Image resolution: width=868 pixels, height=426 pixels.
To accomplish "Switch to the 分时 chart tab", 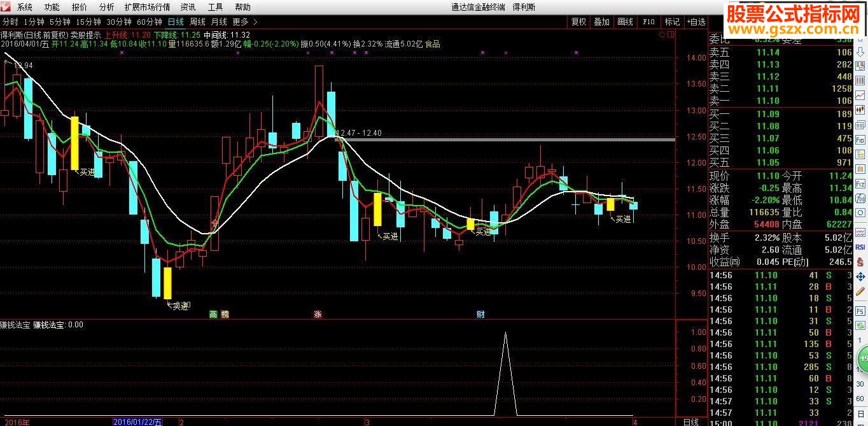I will (10, 22).
